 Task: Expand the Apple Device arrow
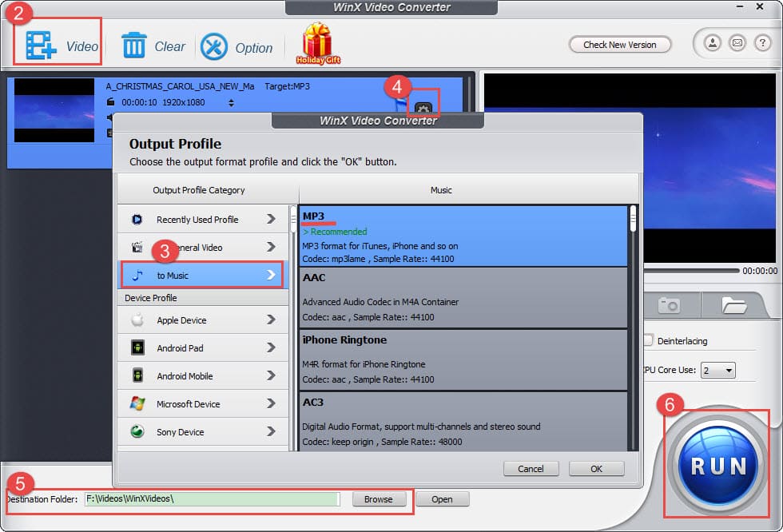click(x=271, y=320)
